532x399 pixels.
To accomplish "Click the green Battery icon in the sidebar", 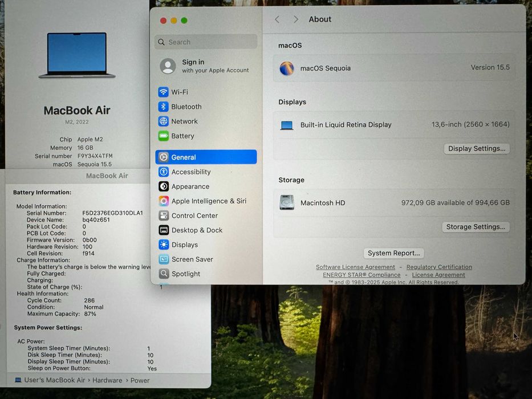I will [163, 136].
